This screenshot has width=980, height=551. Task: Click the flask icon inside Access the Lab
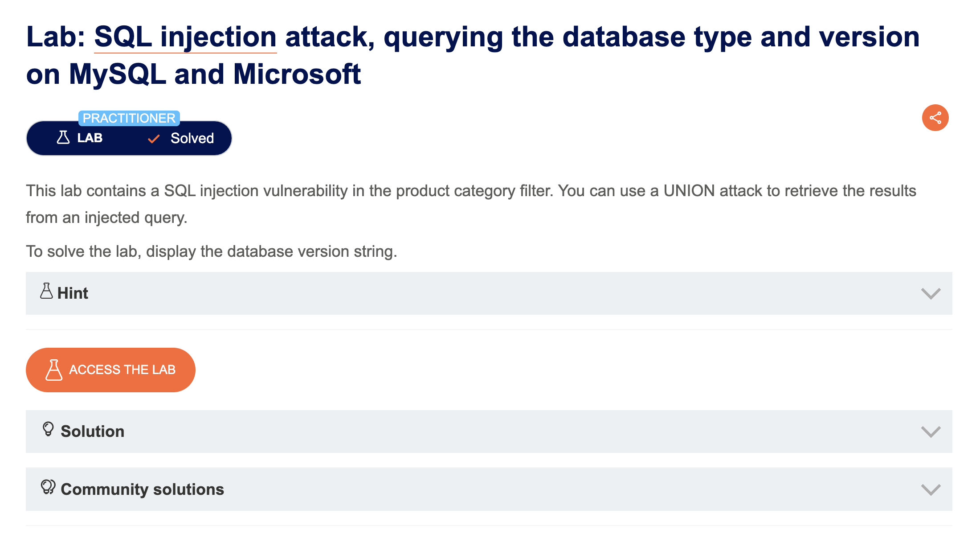(x=54, y=370)
